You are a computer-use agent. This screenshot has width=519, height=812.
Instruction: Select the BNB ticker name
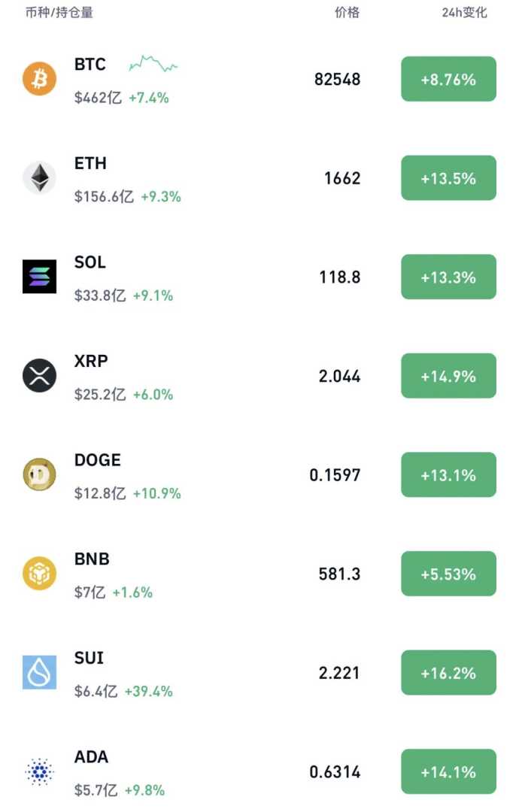point(92,559)
